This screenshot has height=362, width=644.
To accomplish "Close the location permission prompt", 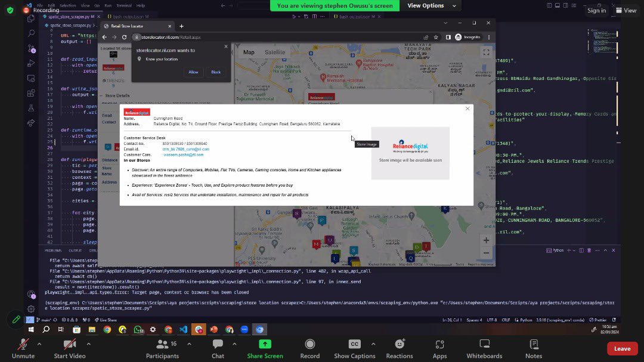I will (x=226, y=47).
